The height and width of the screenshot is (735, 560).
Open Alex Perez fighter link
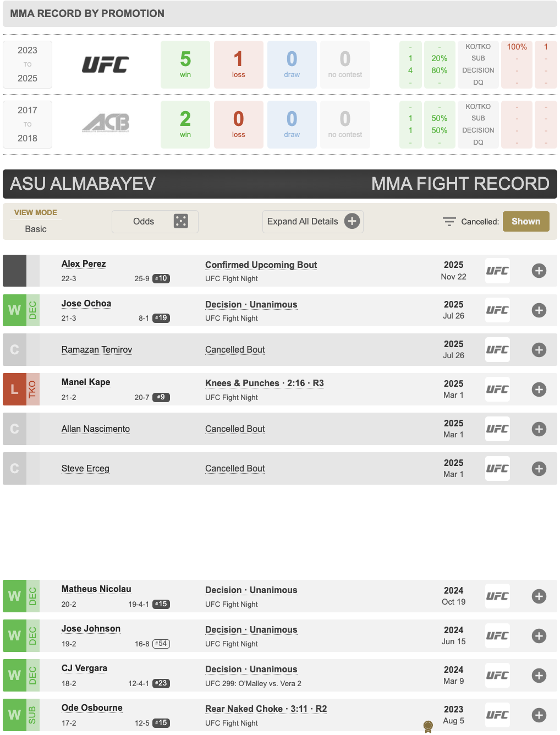(84, 264)
